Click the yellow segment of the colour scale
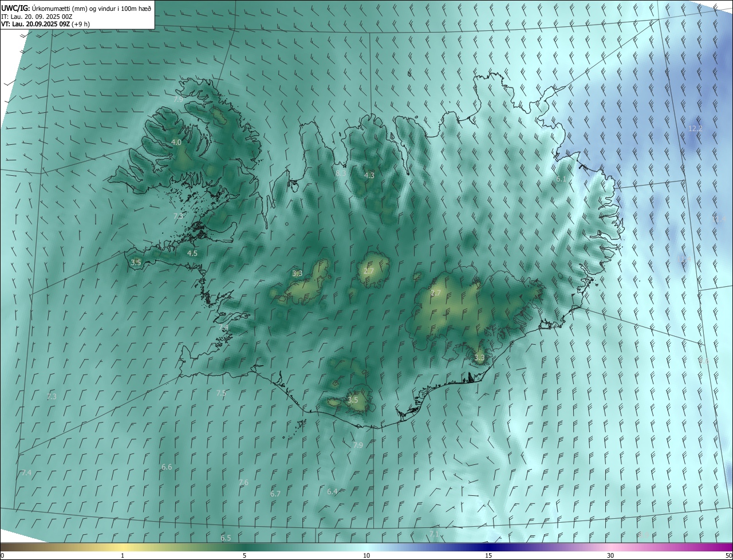The width and height of the screenshot is (733, 560). tap(123, 547)
